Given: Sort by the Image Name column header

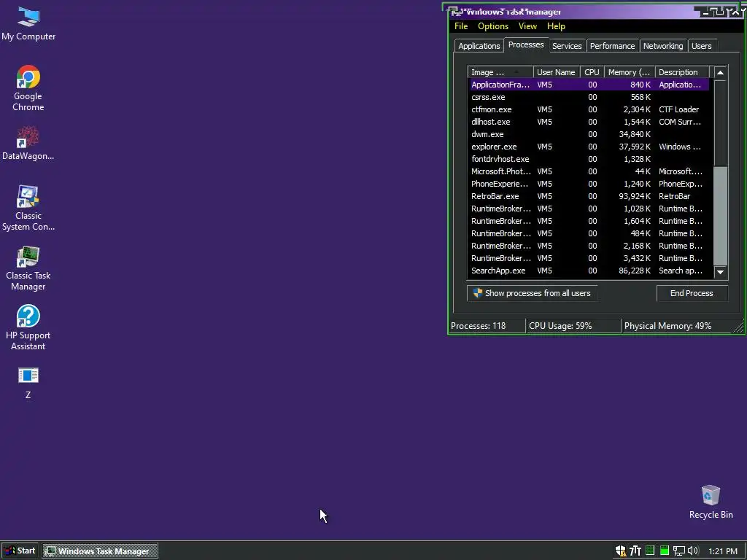Looking at the screenshot, I should 500,72.
